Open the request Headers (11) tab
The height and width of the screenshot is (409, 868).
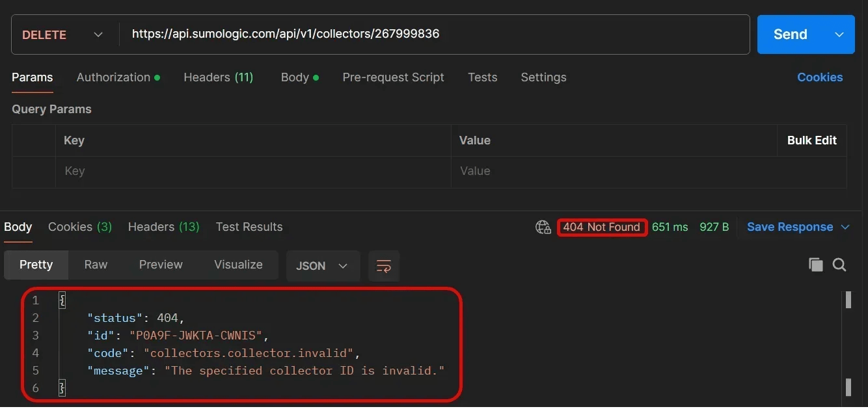[x=218, y=77]
